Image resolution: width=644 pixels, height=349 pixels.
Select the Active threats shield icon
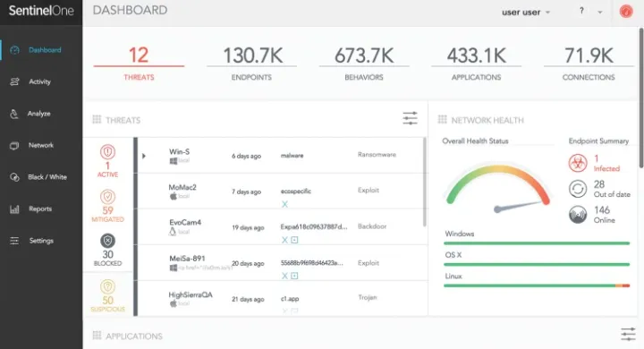click(x=107, y=152)
